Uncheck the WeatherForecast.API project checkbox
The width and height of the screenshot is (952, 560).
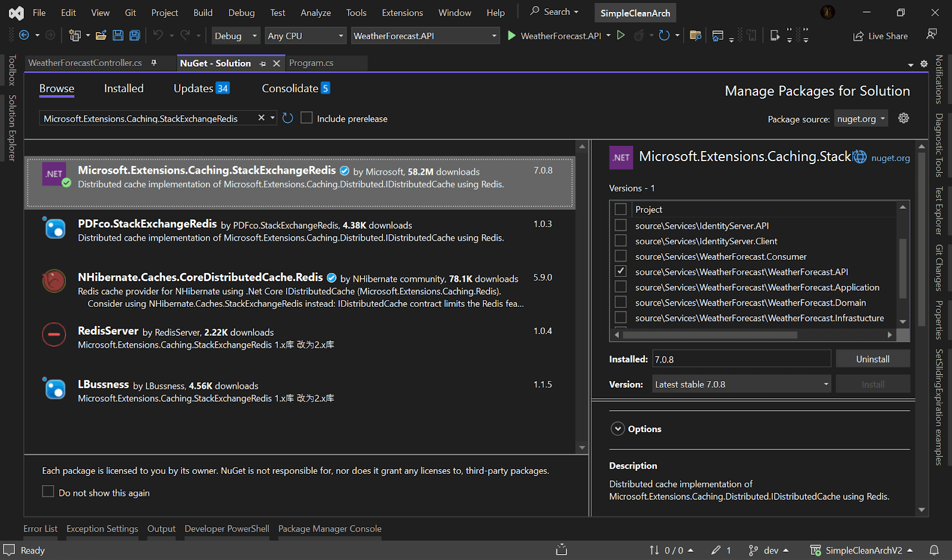click(621, 272)
